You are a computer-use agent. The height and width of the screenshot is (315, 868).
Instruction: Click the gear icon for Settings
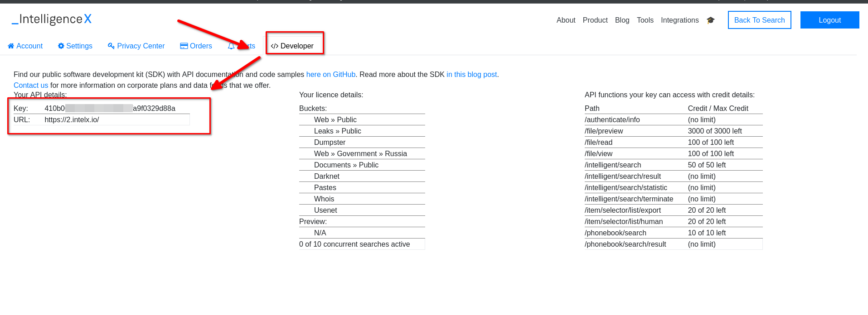[x=61, y=46]
